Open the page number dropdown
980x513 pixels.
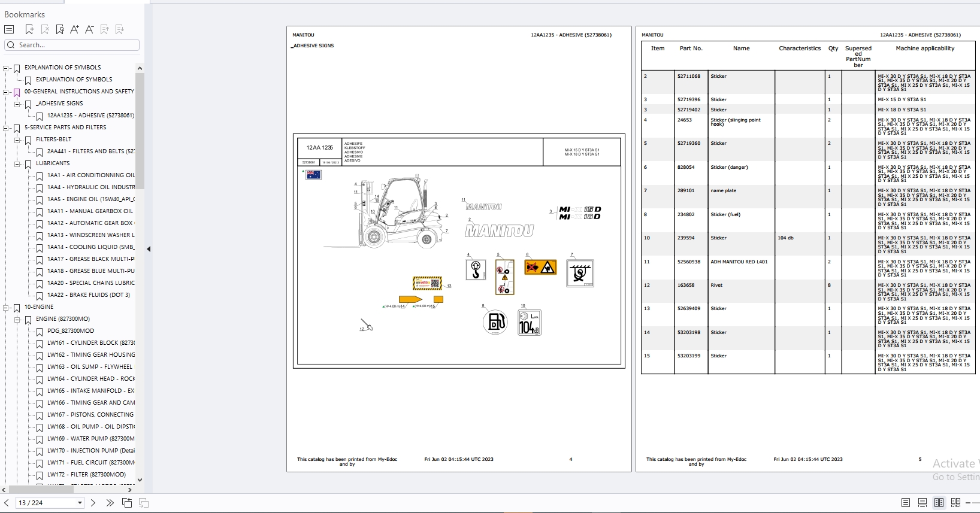tap(80, 503)
